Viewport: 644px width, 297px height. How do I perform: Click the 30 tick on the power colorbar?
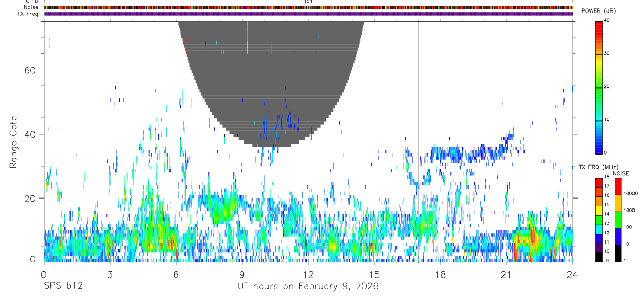click(607, 53)
